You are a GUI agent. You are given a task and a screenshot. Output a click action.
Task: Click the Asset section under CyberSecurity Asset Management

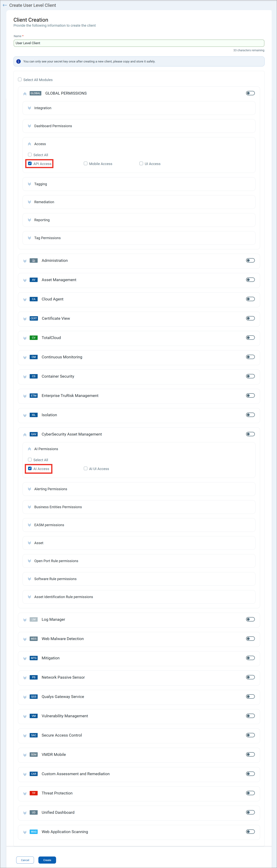(139, 543)
